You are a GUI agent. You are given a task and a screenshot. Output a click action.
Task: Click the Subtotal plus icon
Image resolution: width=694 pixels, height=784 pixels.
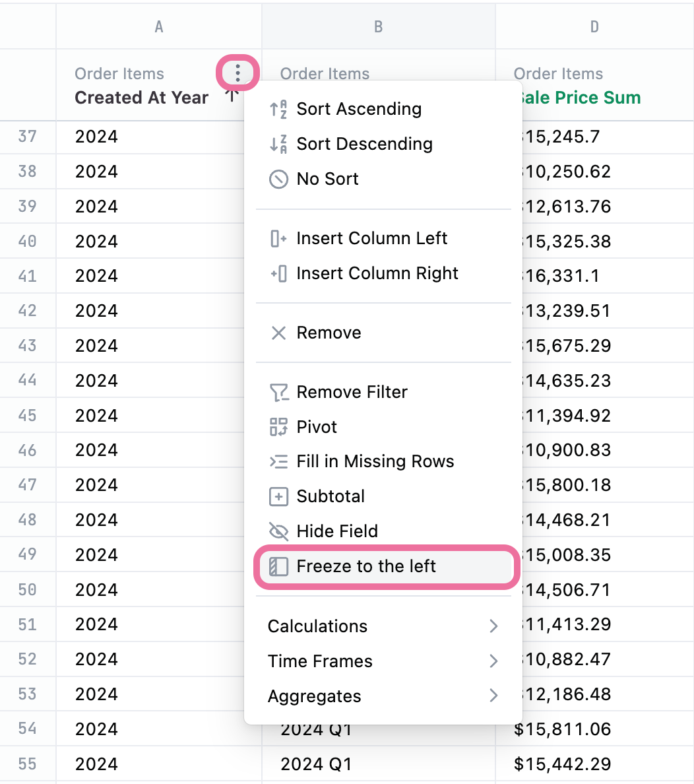click(278, 496)
